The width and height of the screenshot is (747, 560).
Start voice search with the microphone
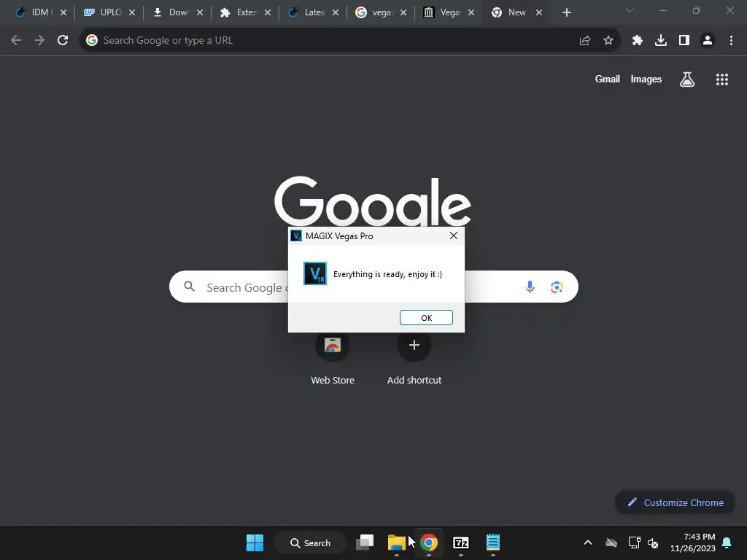point(530,287)
